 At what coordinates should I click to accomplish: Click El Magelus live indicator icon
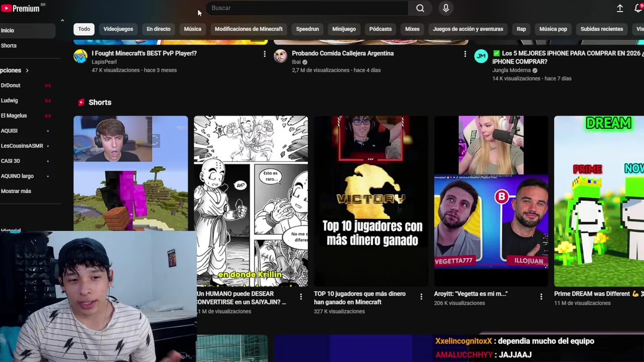click(48, 116)
